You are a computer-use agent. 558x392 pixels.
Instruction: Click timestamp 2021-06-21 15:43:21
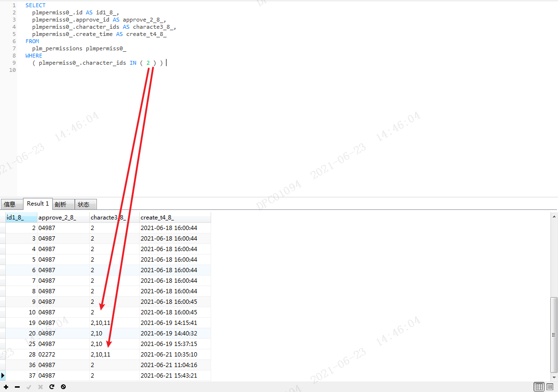coord(169,375)
